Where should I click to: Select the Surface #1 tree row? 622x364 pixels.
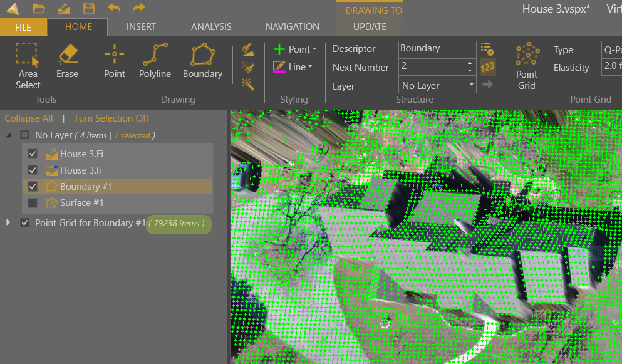click(x=118, y=203)
